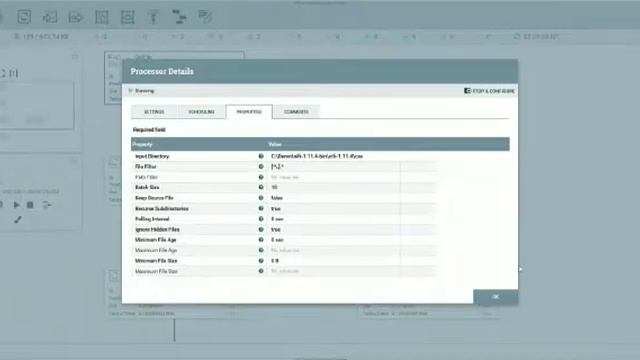
Task: Click the Batch Size property name
Action: [x=147, y=187]
